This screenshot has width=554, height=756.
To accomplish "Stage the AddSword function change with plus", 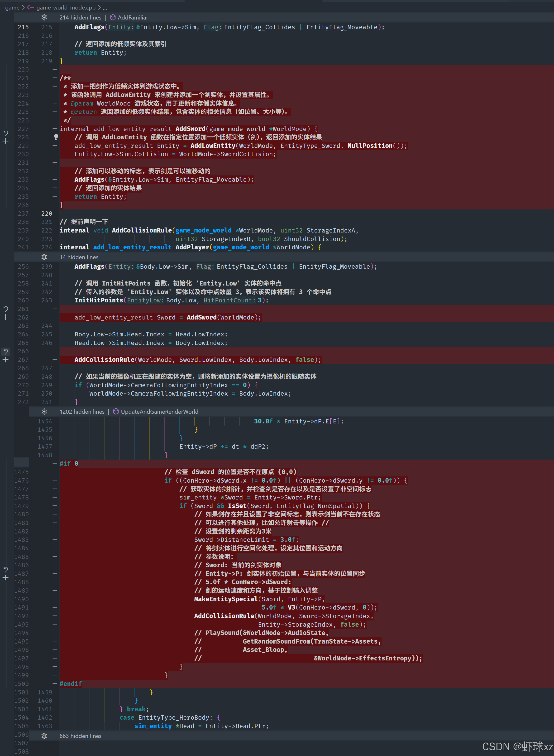I will tap(6, 142).
